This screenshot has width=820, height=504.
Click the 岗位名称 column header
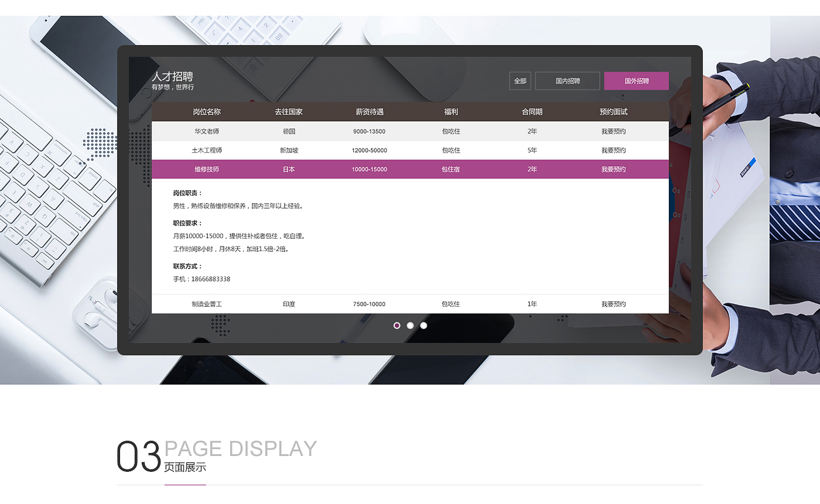pos(207,112)
